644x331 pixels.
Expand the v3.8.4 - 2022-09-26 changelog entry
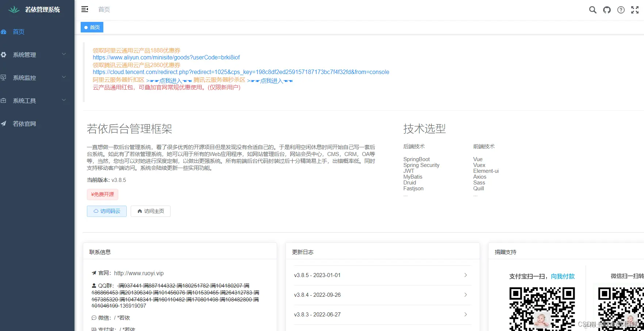(x=382, y=295)
